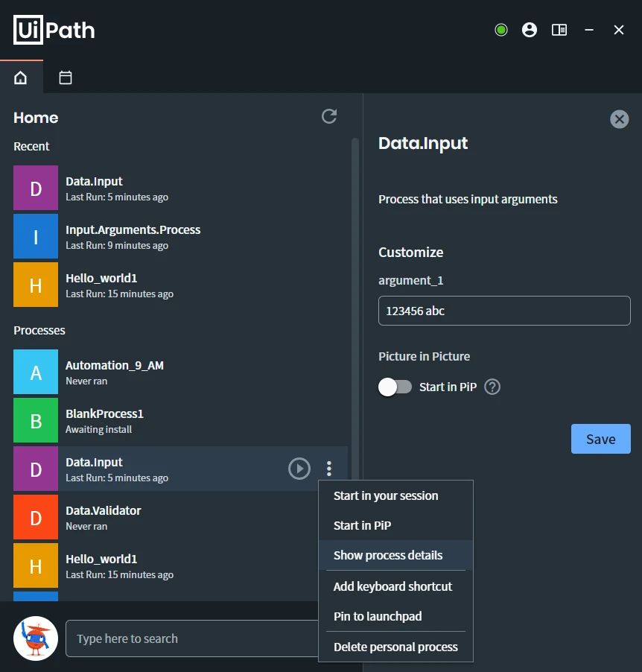Click the Picture in Picture section label
The width and height of the screenshot is (642, 672).
coord(424,357)
